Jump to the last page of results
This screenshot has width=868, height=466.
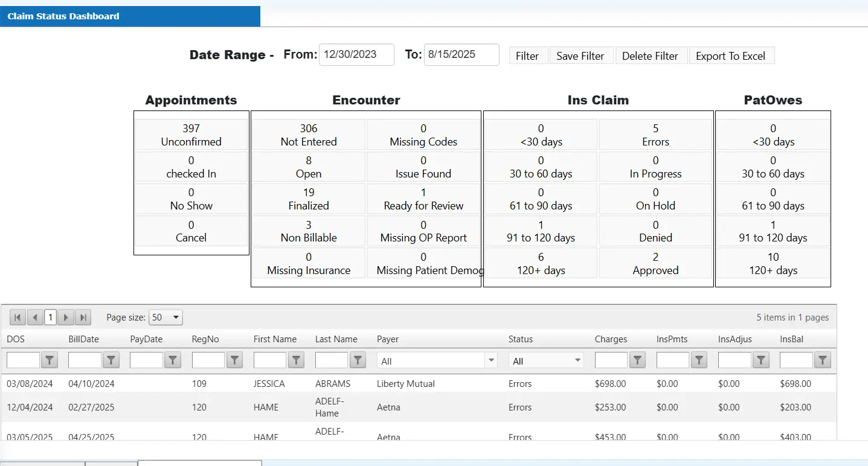click(83, 318)
